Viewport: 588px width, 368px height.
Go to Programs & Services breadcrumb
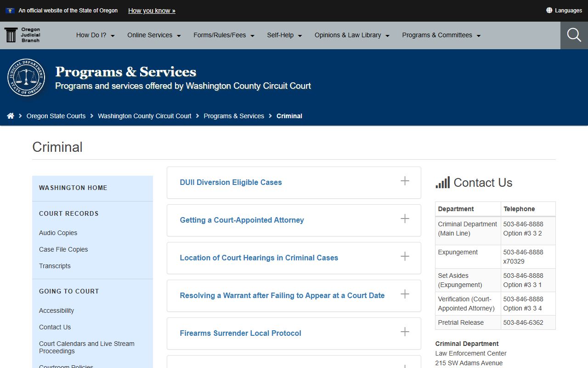coord(234,116)
